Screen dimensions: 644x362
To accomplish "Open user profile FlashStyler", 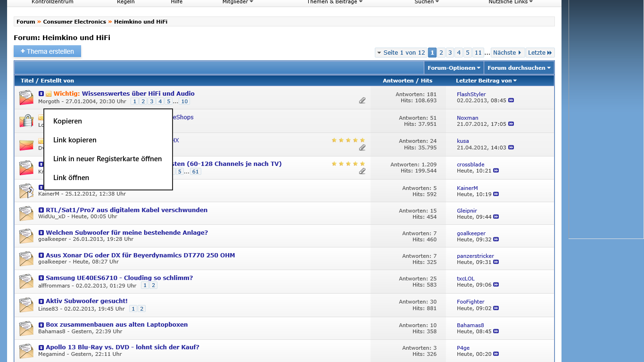I will 471,94.
